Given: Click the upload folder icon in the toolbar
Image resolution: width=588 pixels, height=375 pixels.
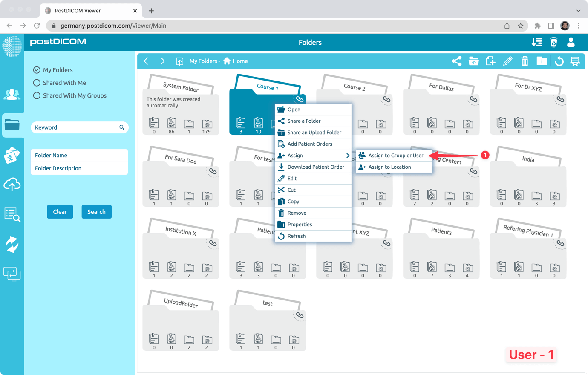Looking at the screenshot, I should point(473,61).
